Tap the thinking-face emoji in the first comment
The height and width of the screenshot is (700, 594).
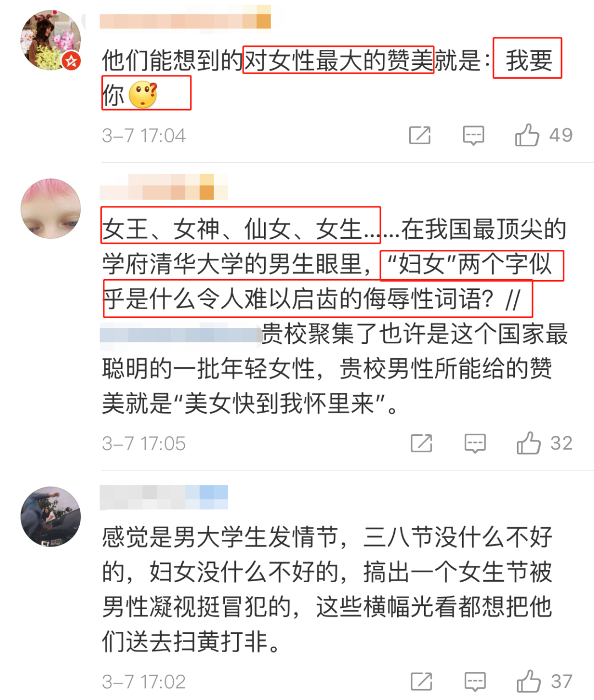(143, 95)
